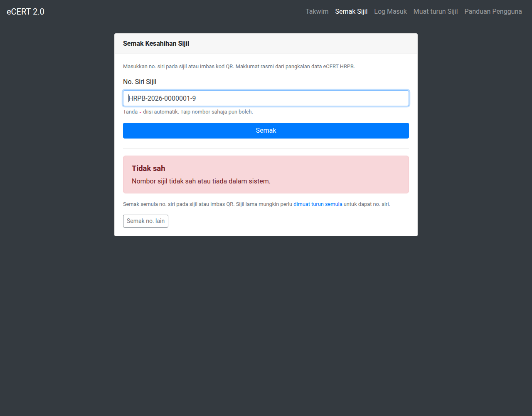Click the Semak no. lain button
Viewport: 532px width, 416px height.
pyautogui.click(x=145, y=221)
